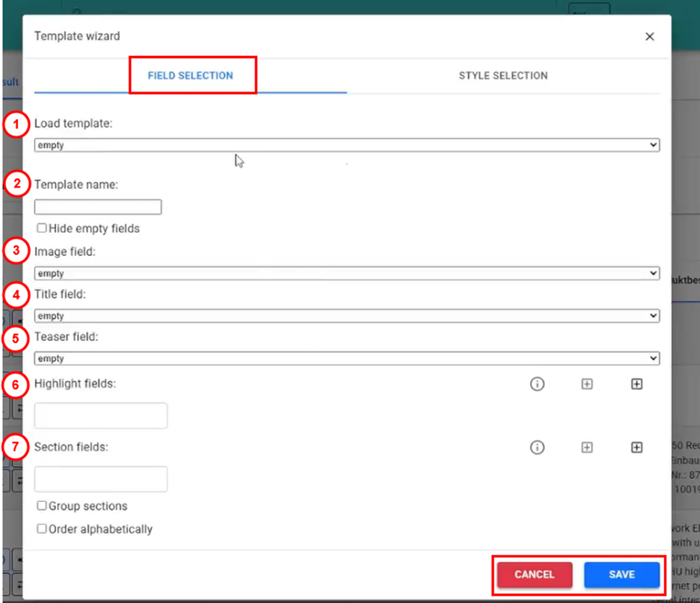The height and width of the screenshot is (603, 700).
Task: Open the Load template dropdown
Action: pyautogui.click(x=346, y=145)
